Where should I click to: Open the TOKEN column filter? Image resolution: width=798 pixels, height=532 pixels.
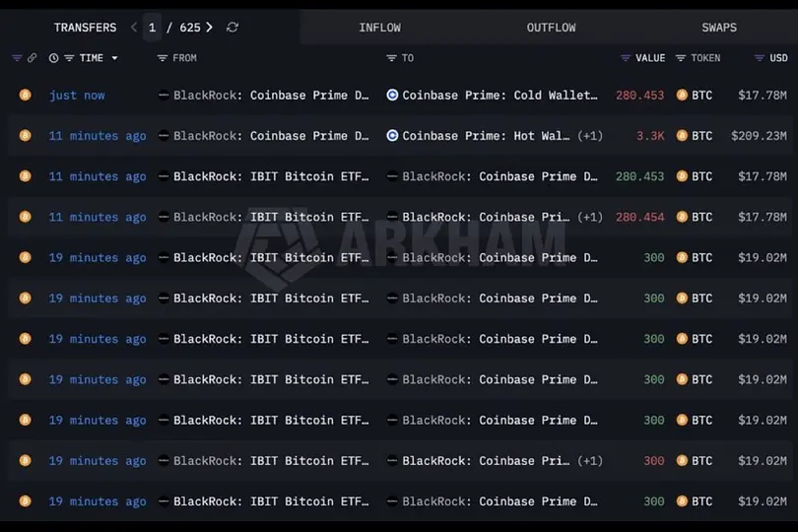681,58
